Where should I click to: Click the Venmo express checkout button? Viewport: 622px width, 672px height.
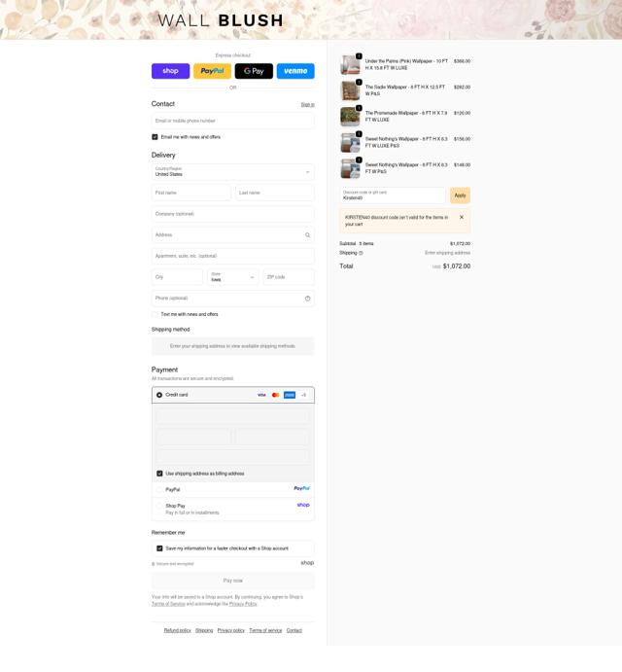pyautogui.click(x=295, y=71)
